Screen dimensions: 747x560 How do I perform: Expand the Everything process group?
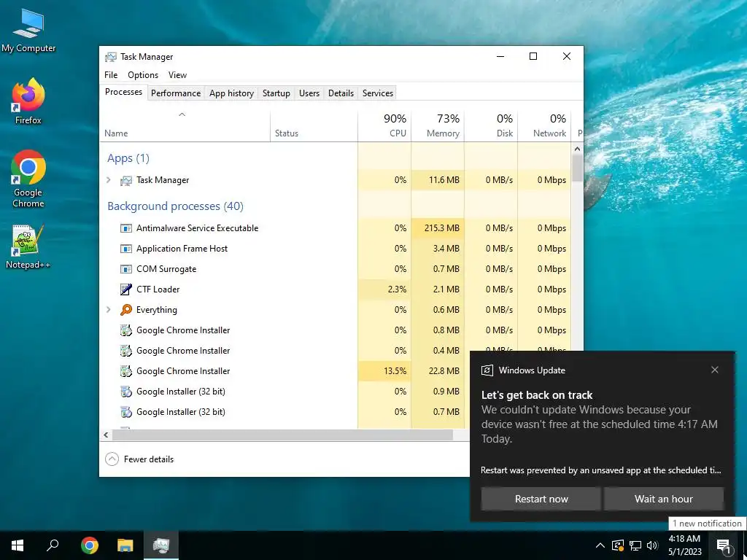(x=109, y=309)
